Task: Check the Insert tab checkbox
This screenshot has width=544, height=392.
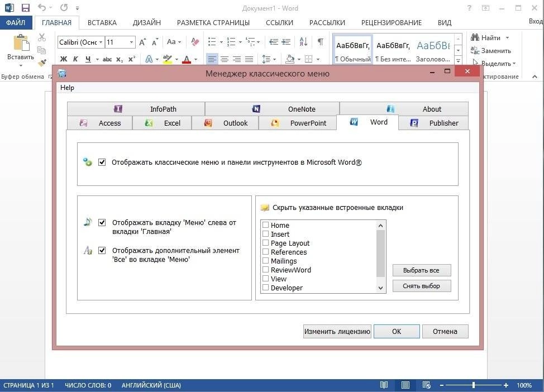Action: click(x=266, y=234)
